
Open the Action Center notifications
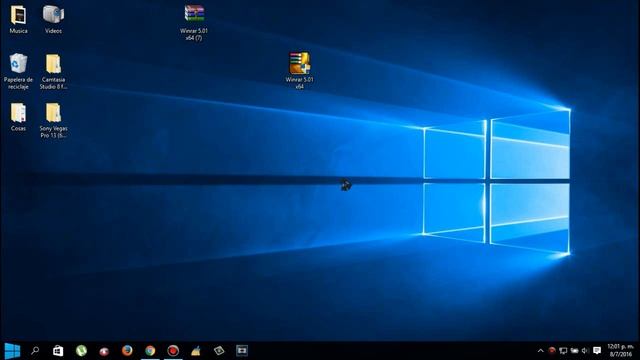[x=597, y=351]
